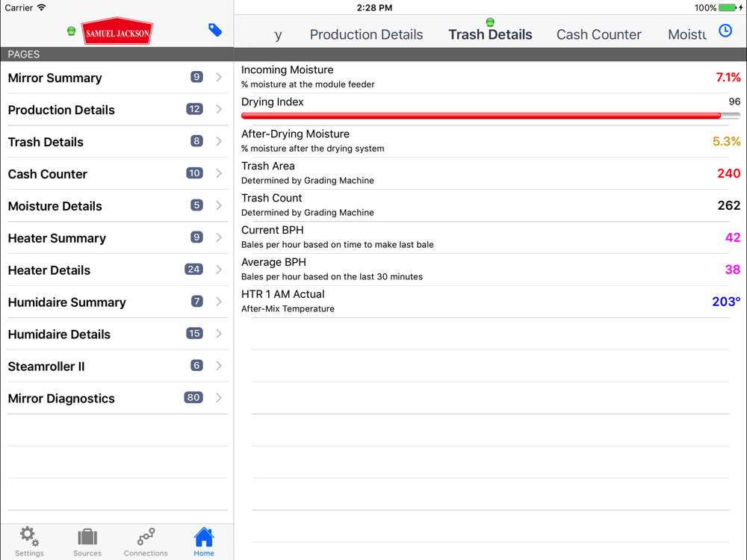This screenshot has width=747, height=560.
Task: Open Steamroller II page
Action: point(117,366)
